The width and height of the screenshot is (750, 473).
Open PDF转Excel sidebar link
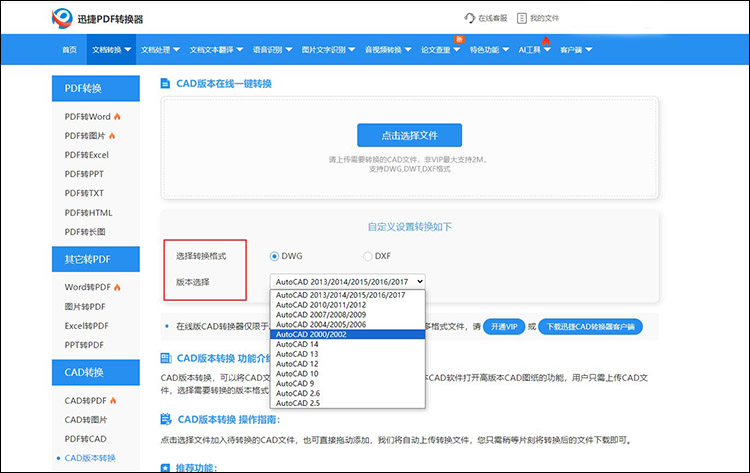87,155
